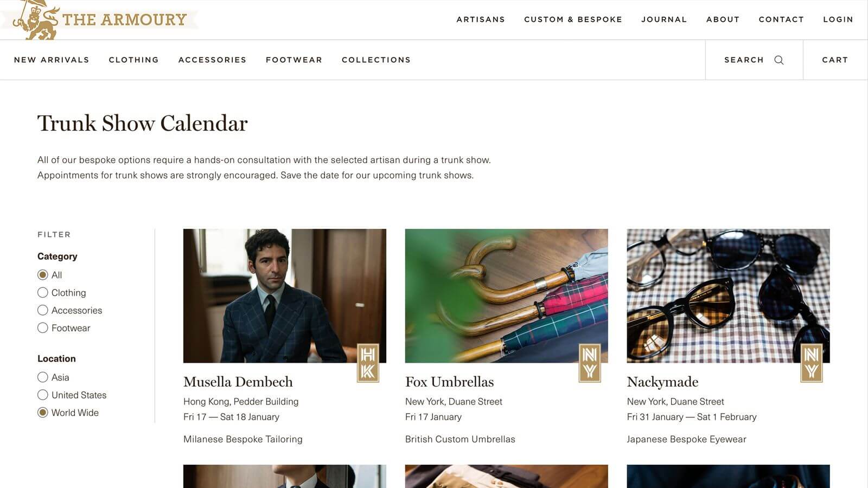The width and height of the screenshot is (868, 488).
Task: Open the Collections menu item
Action: (x=376, y=60)
